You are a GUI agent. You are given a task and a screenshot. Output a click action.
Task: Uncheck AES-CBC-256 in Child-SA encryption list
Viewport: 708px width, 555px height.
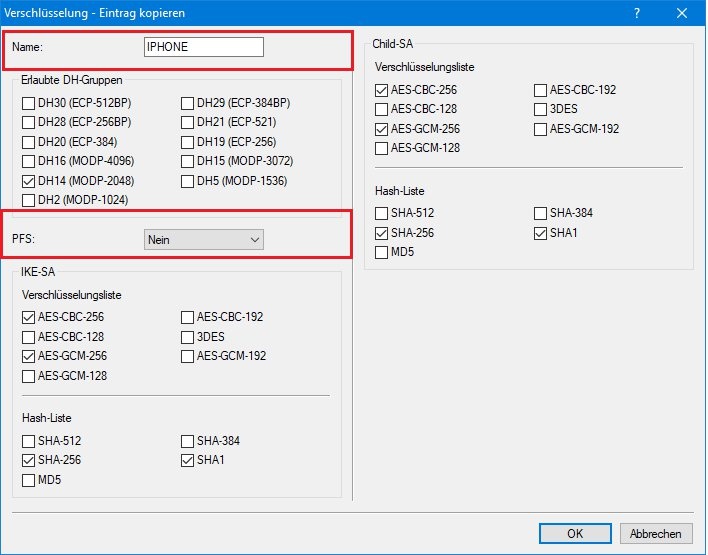382,90
